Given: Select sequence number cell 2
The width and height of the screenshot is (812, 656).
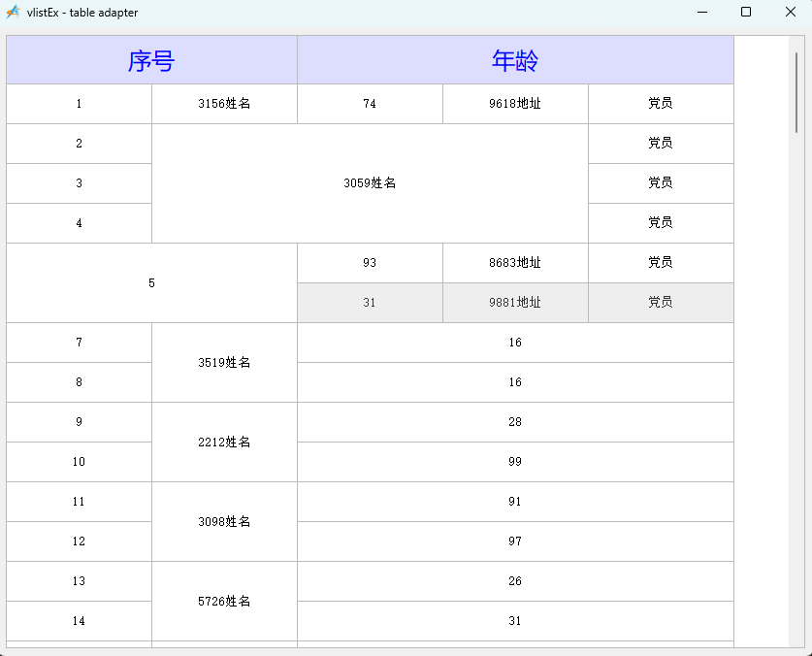Looking at the screenshot, I should point(80,144).
